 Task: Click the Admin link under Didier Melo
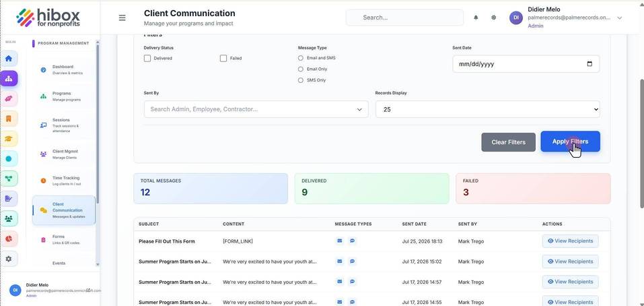[535, 26]
